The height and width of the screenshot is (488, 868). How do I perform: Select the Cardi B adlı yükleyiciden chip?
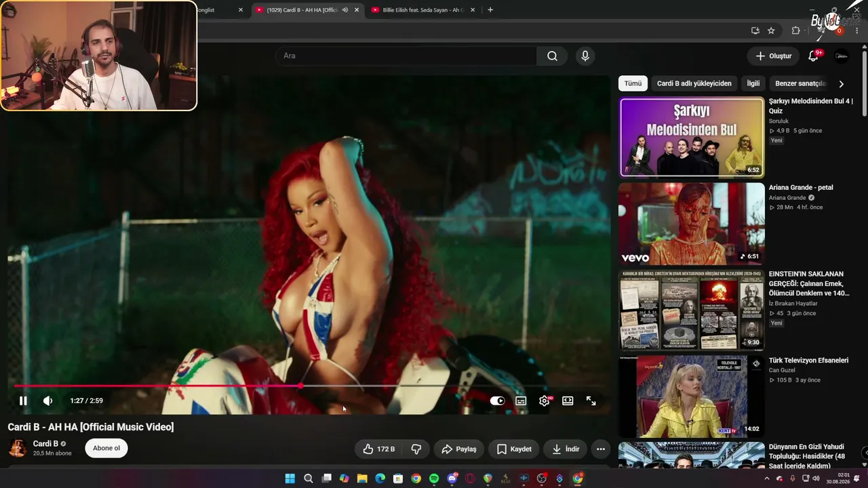[694, 83]
